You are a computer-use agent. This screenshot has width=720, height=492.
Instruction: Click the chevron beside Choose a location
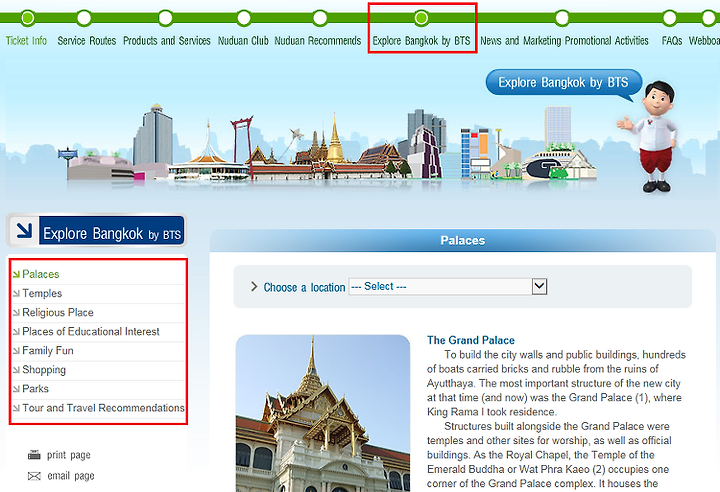pyautogui.click(x=254, y=287)
